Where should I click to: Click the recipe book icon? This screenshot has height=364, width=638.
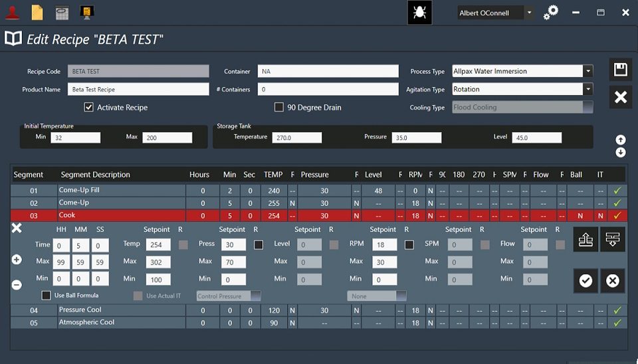[13, 39]
